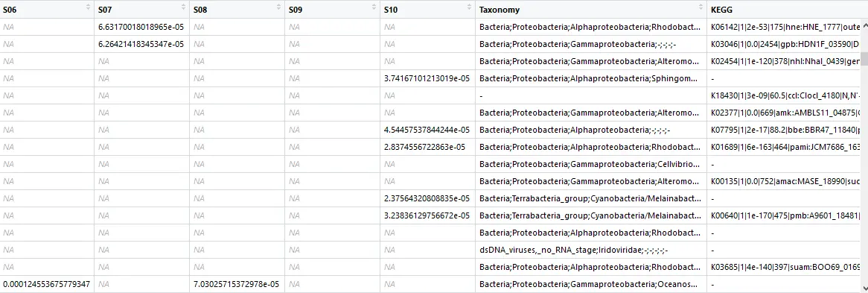Select the S10 value 3.74167101213019e-05
This screenshot has width=868, height=293.
(427, 78)
